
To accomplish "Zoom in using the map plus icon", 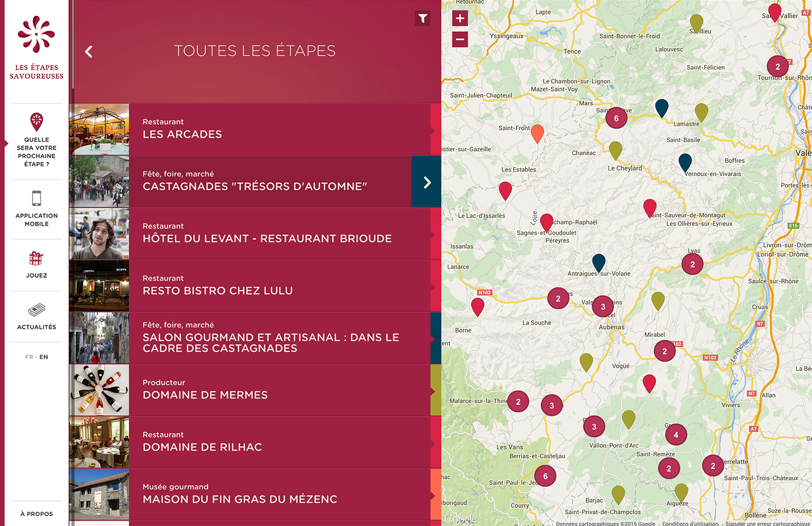I will [x=459, y=18].
